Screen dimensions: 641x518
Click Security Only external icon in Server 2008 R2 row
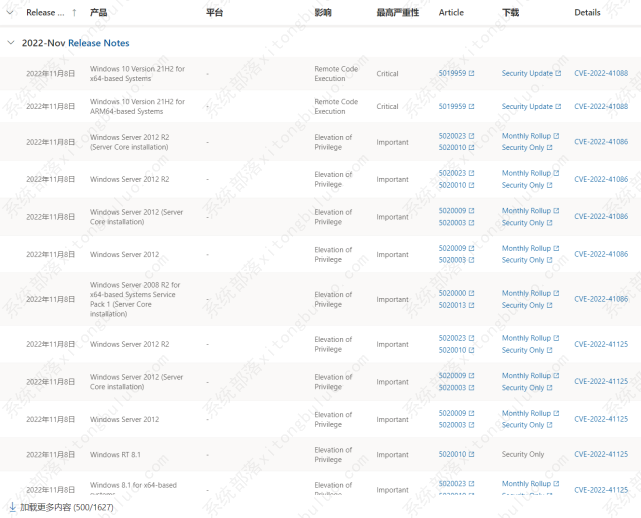(x=550, y=305)
